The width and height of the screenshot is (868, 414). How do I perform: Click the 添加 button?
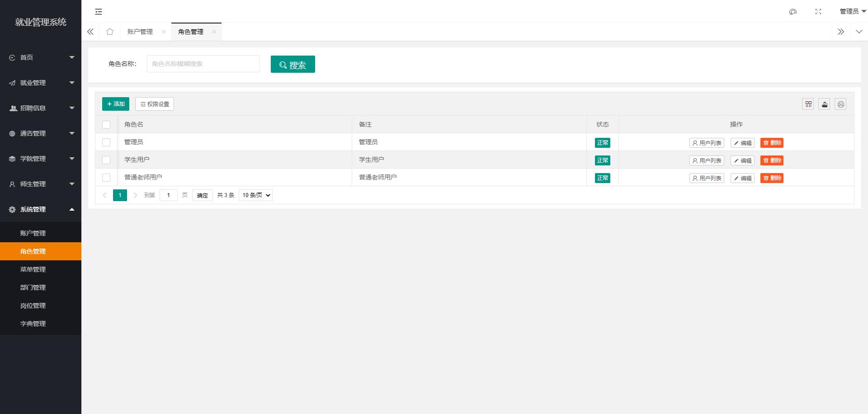point(116,104)
